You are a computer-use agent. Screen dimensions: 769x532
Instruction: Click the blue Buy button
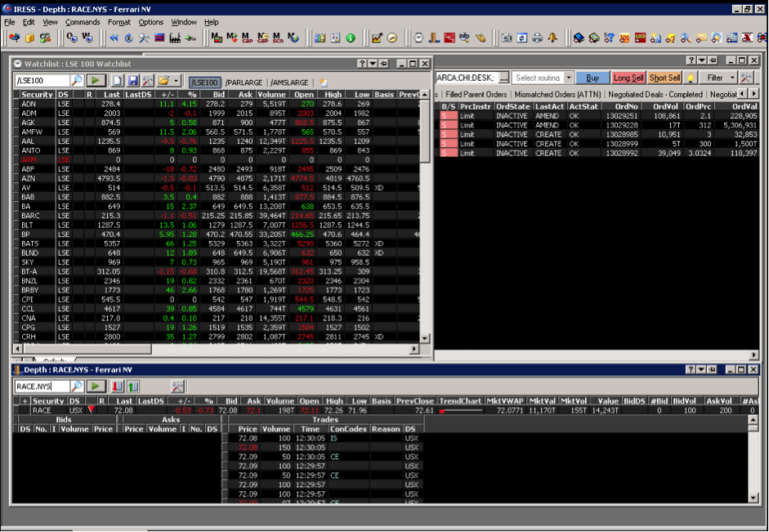[592, 78]
